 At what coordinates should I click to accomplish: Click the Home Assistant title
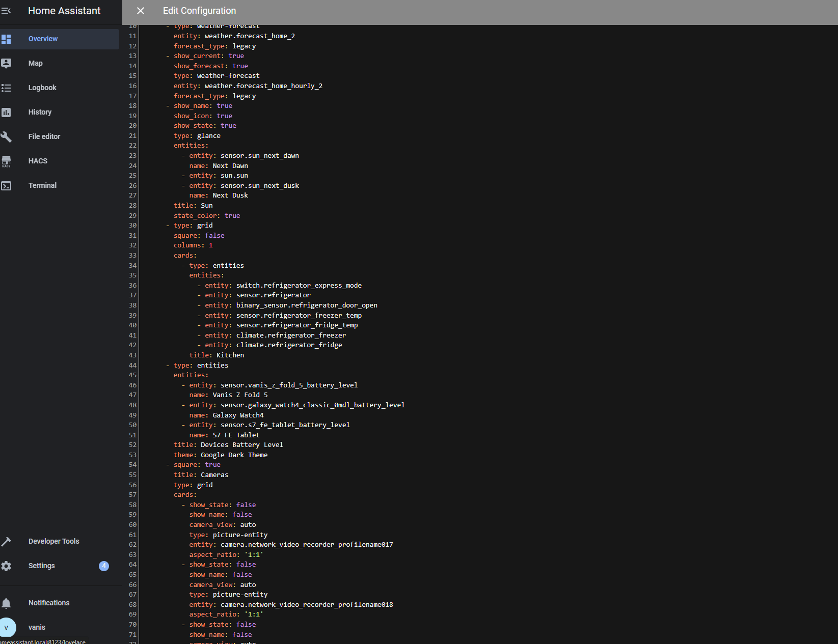point(64,11)
